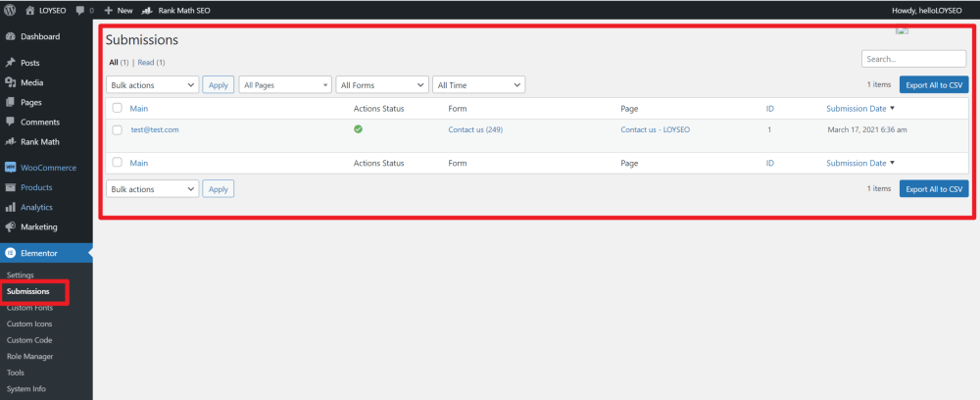Open the Role Manager submenu item
The height and width of the screenshot is (400, 980).
30,356
